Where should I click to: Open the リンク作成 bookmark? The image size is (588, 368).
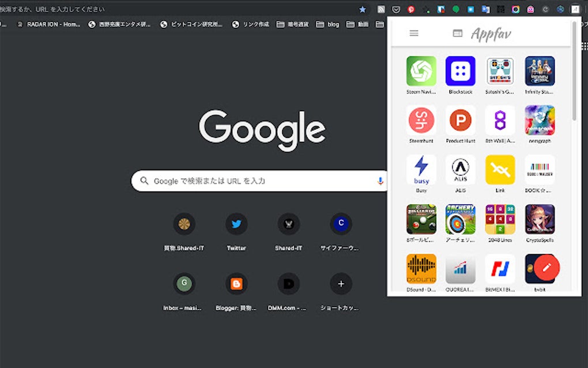251,24
